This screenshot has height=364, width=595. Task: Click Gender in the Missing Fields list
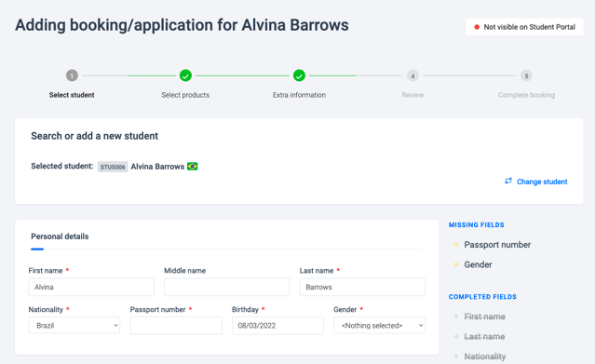(x=478, y=264)
